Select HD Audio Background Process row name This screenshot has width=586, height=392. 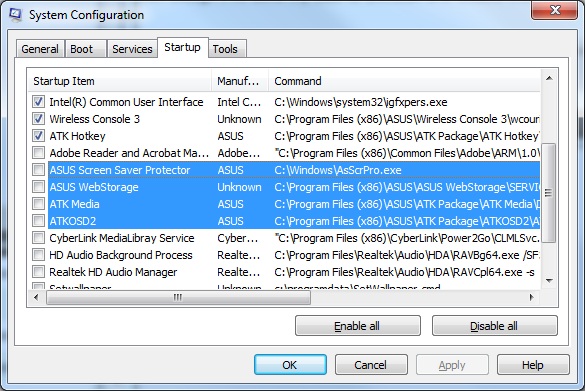coord(121,255)
